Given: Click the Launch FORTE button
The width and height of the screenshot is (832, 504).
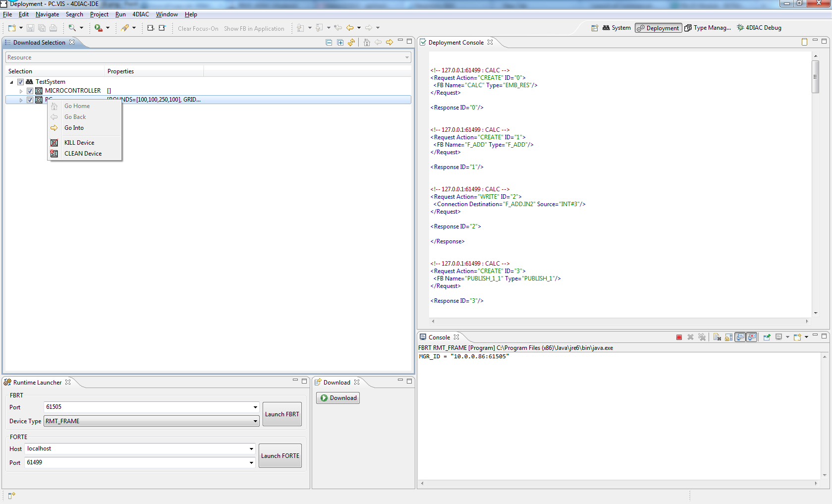Looking at the screenshot, I should (280, 456).
